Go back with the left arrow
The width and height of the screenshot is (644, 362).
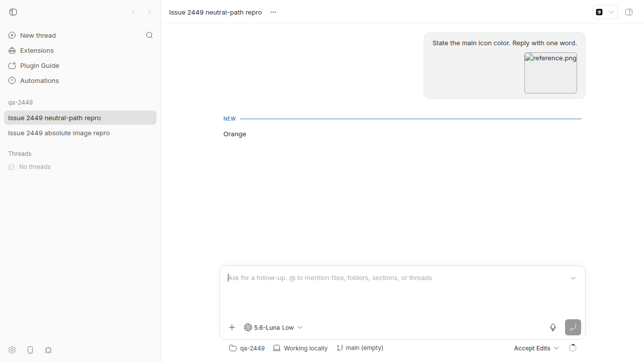[x=133, y=12]
